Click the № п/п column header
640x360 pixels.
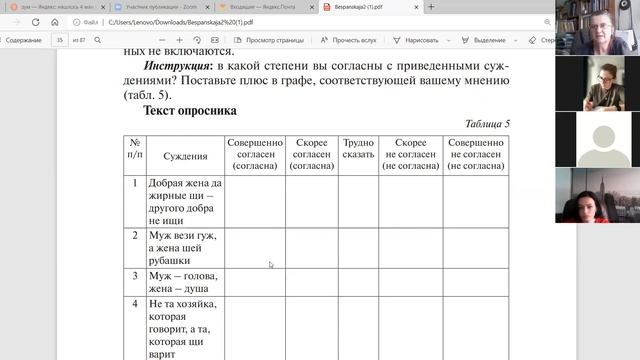pos(135,149)
